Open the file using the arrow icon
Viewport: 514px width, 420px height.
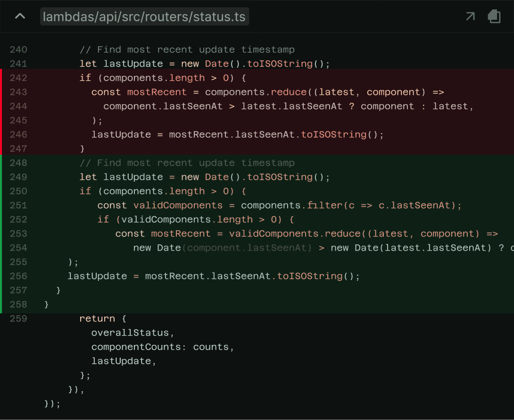pos(470,17)
